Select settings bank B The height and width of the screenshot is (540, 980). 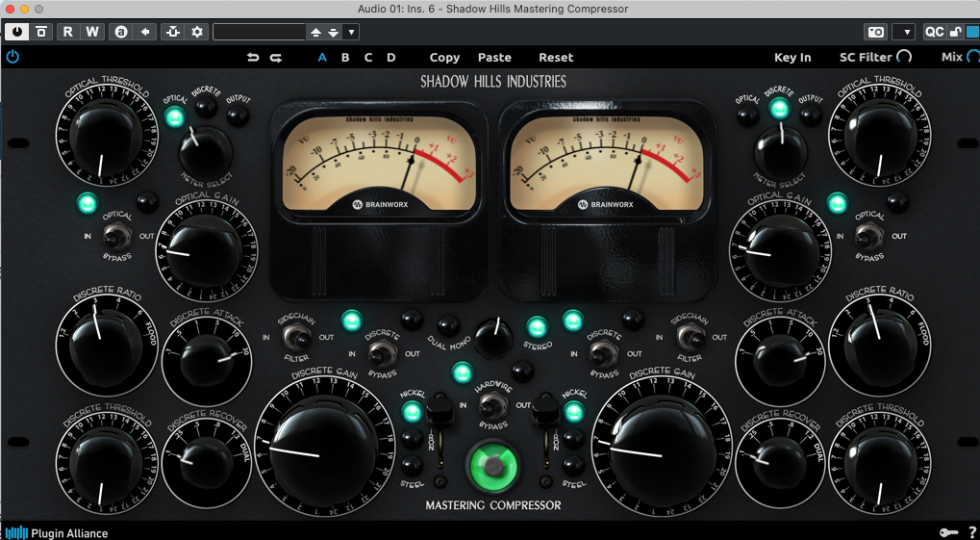345,58
